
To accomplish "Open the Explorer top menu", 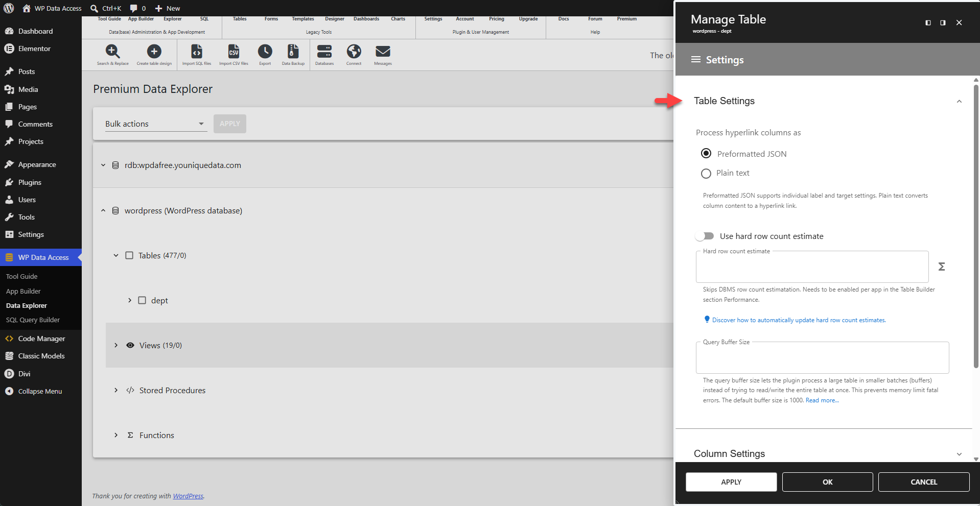I will coord(172,19).
